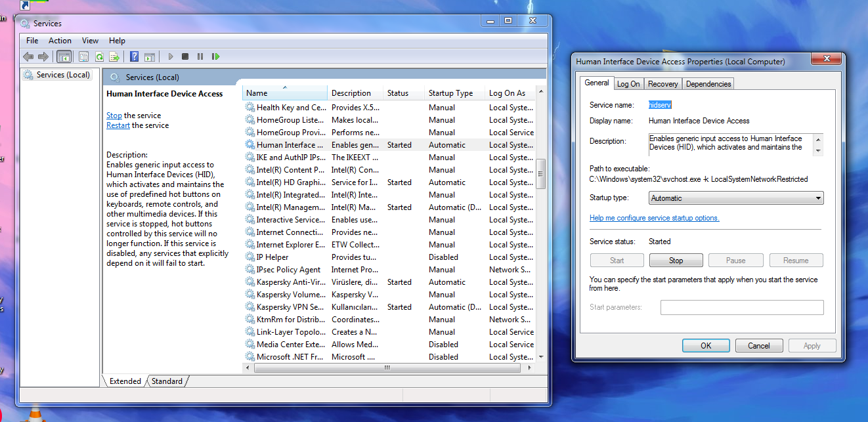Click the Pause Service toolbar icon

tap(200, 57)
